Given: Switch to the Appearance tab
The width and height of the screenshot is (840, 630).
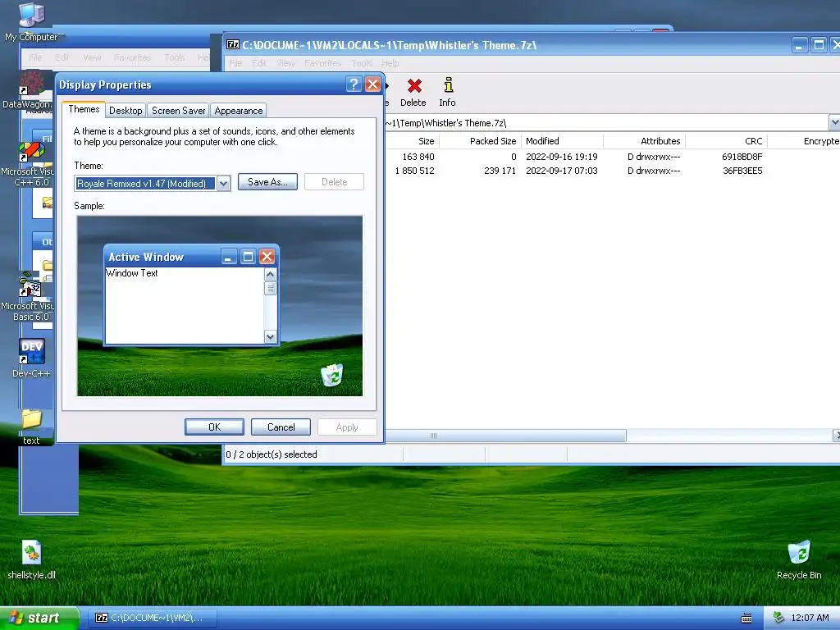Looking at the screenshot, I should click(239, 111).
